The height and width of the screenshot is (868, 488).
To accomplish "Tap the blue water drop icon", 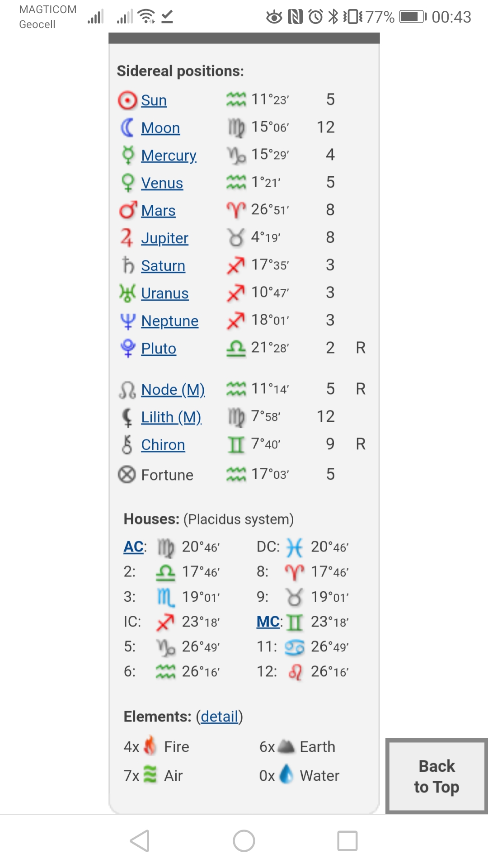I will (286, 774).
